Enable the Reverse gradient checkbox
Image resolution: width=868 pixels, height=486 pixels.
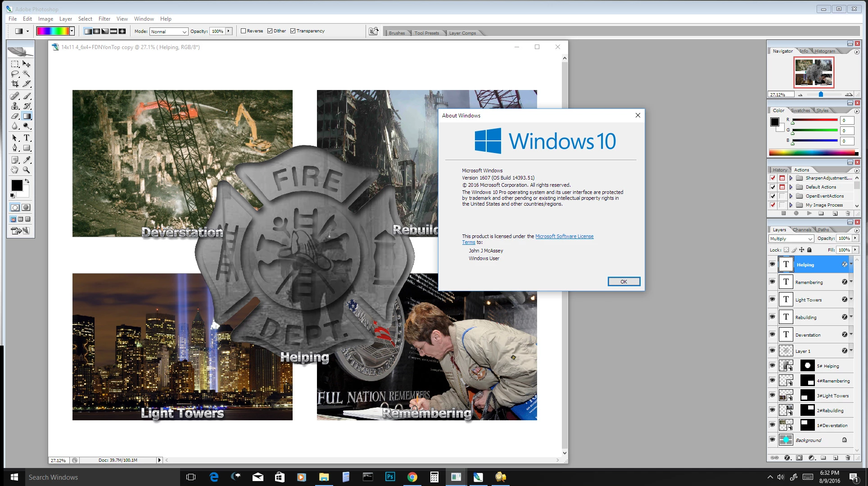[244, 31]
